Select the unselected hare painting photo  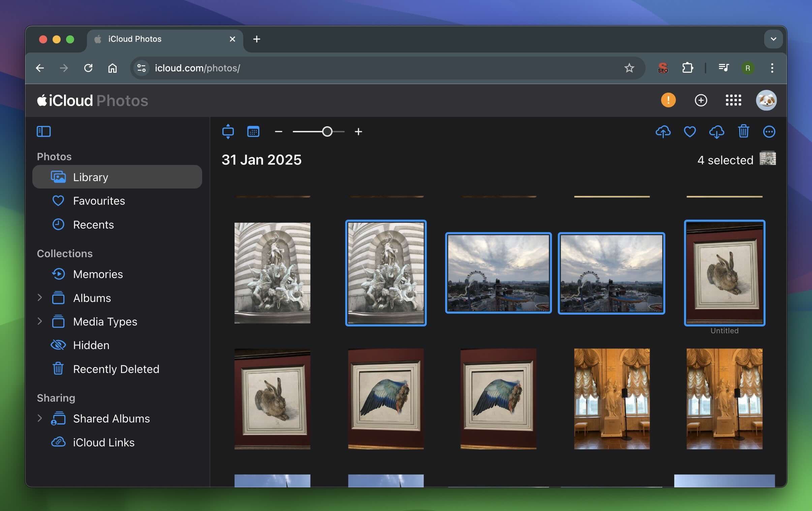click(272, 399)
